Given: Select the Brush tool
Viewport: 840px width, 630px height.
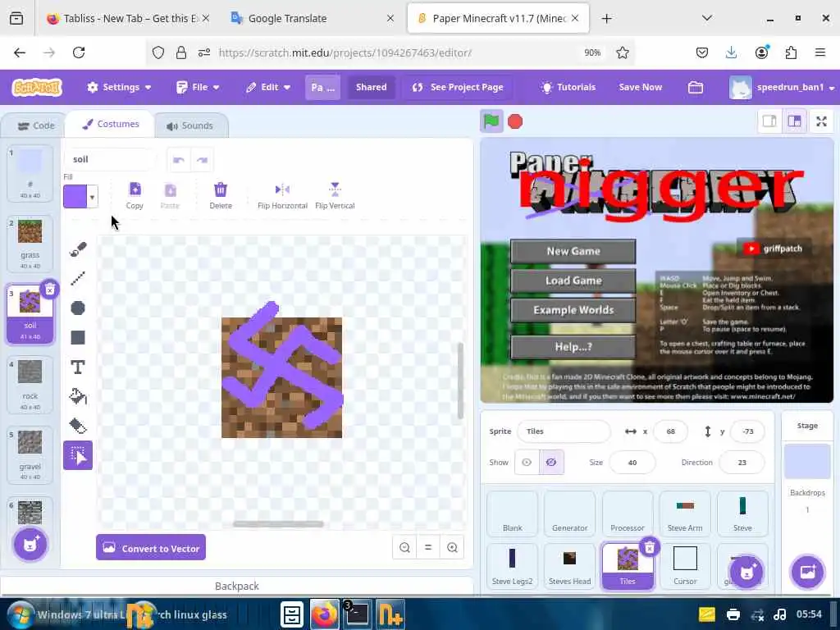Looking at the screenshot, I should [78, 249].
